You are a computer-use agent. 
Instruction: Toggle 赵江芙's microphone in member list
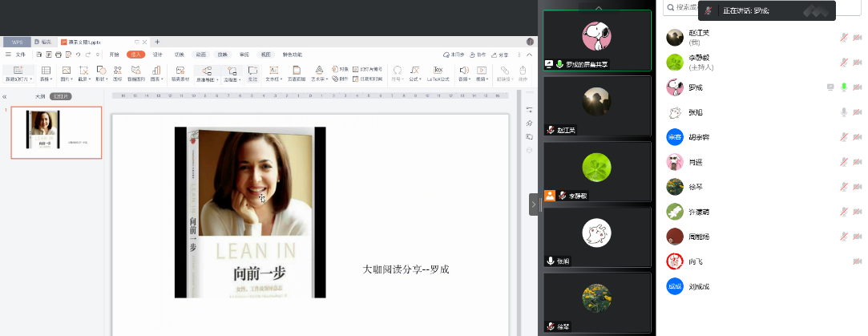point(844,38)
